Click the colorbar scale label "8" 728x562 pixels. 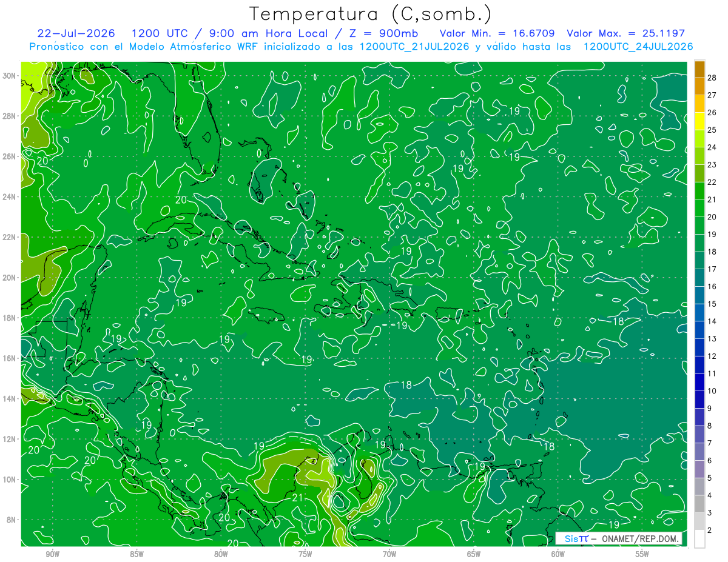(x=710, y=426)
